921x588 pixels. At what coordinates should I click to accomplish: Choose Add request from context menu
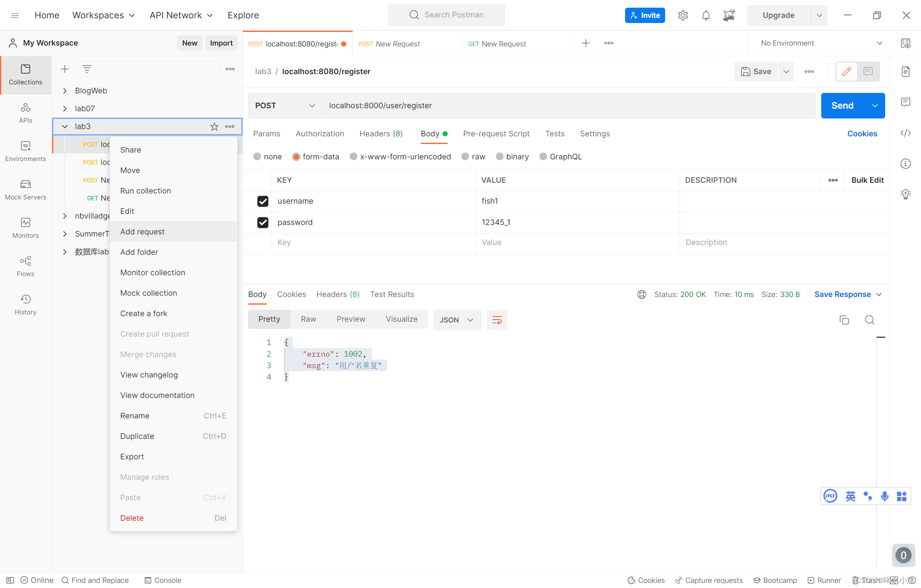[x=142, y=232]
